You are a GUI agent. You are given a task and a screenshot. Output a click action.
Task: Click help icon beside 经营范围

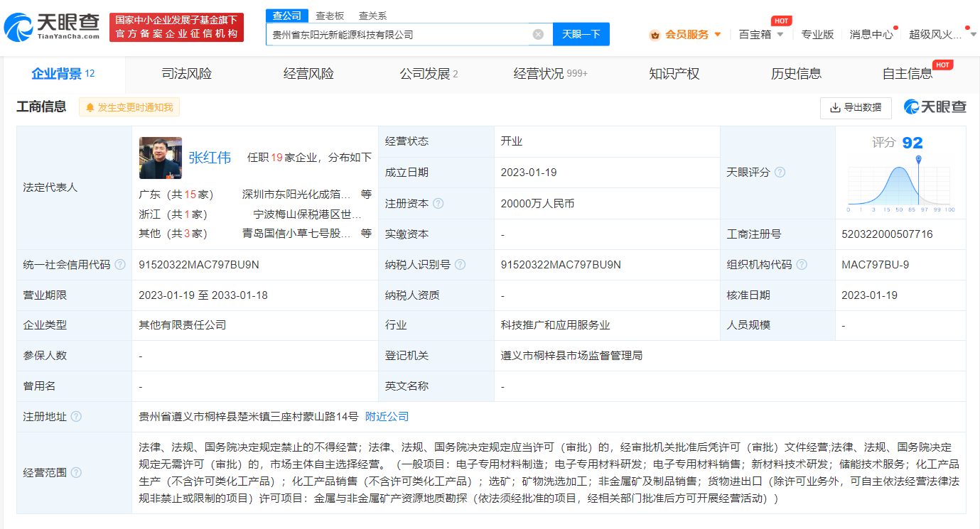[76, 473]
